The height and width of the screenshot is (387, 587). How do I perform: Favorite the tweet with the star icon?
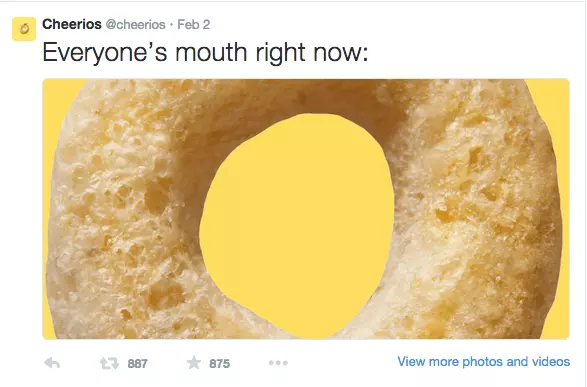(194, 362)
